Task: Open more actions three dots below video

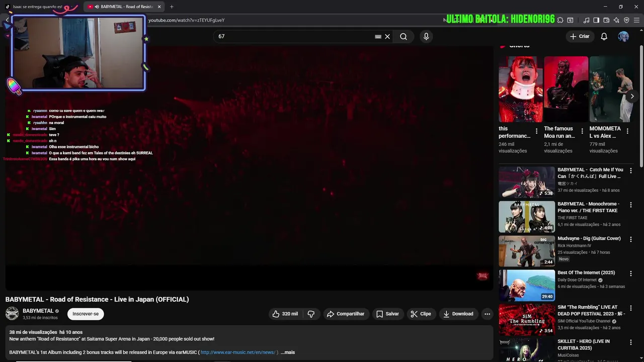Action: (x=487, y=314)
